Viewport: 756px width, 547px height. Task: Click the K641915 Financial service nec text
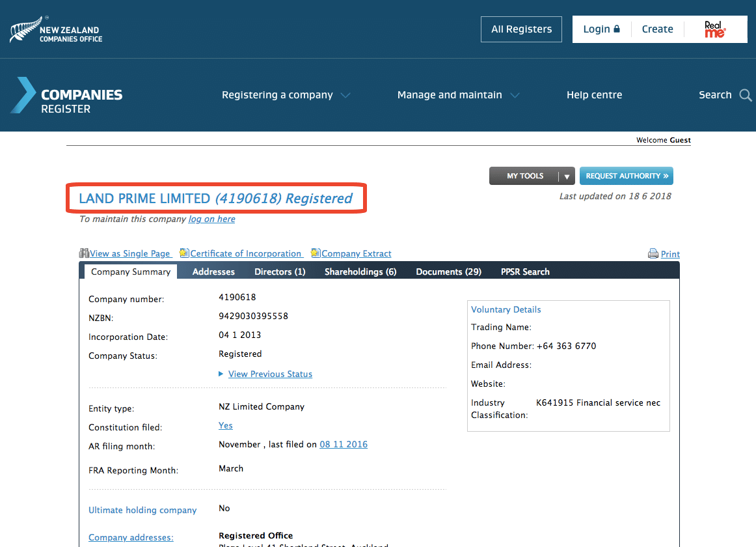(599, 402)
